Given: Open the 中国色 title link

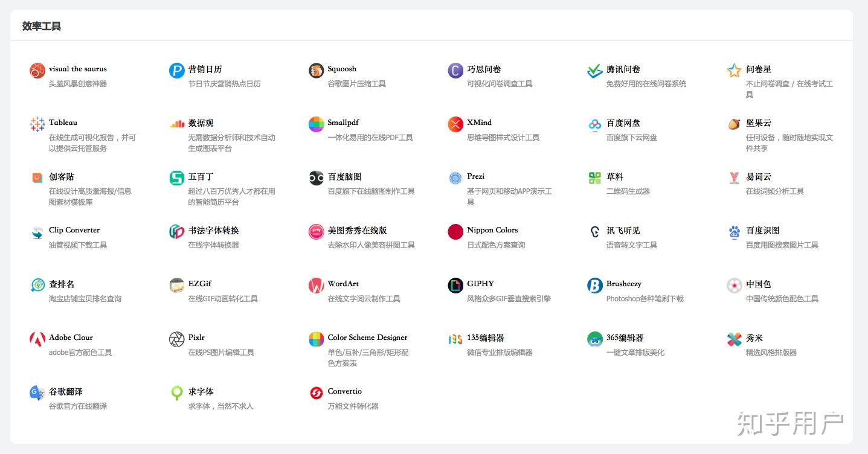Looking at the screenshot, I should [x=759, y=284].
